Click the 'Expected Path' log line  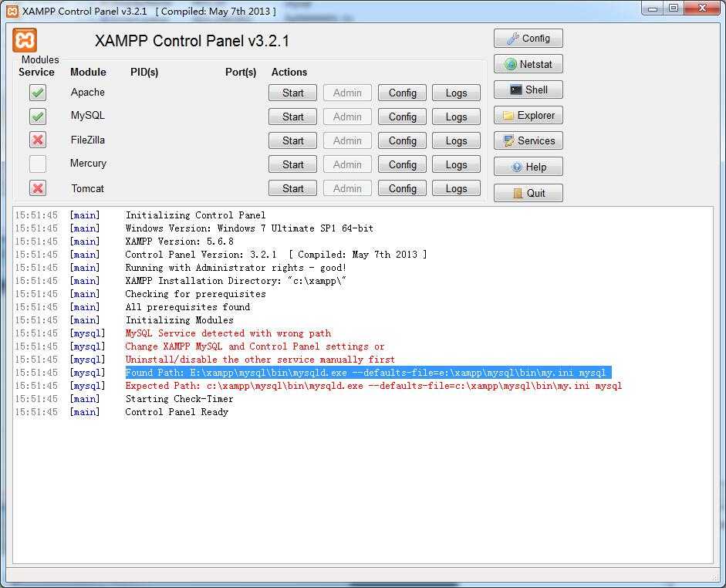[373, 386]
